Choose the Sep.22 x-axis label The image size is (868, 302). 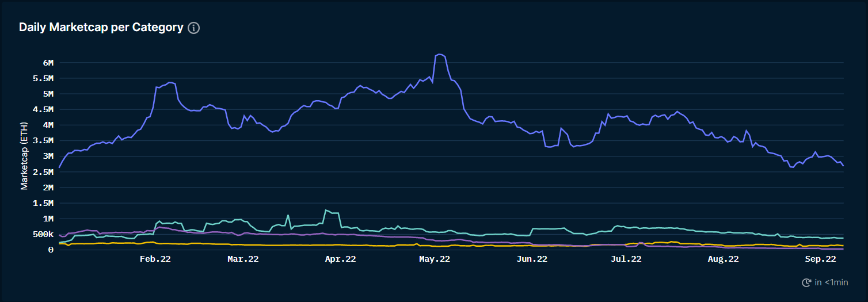pyautogui.click(x=820, y=259)
